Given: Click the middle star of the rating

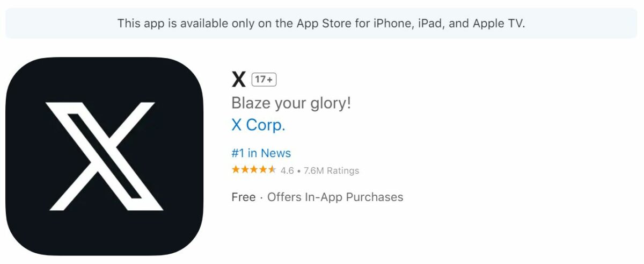Looking at the screenshot, I should 254,170.
